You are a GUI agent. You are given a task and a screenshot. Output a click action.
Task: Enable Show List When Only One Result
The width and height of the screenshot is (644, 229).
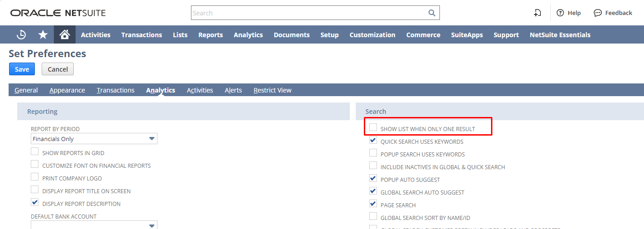(373, 128)
